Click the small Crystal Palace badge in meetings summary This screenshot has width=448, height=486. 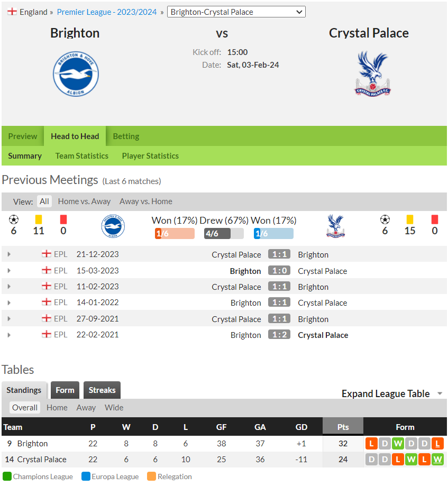coord(335,226)
